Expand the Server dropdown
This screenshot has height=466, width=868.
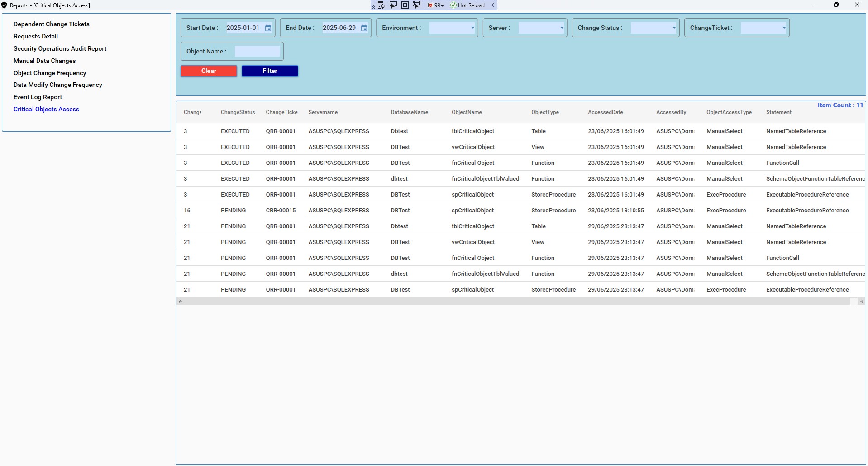[x=562, y=28]
